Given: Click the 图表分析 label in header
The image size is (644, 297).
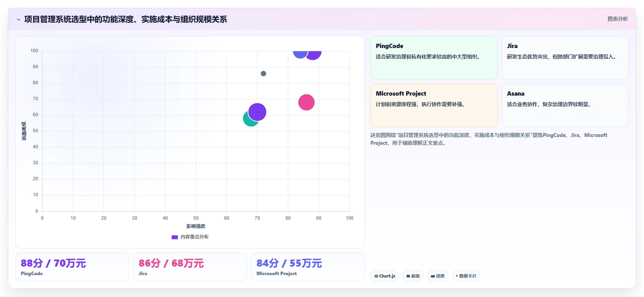Looking at the screenshot, I should pos(617,19).
